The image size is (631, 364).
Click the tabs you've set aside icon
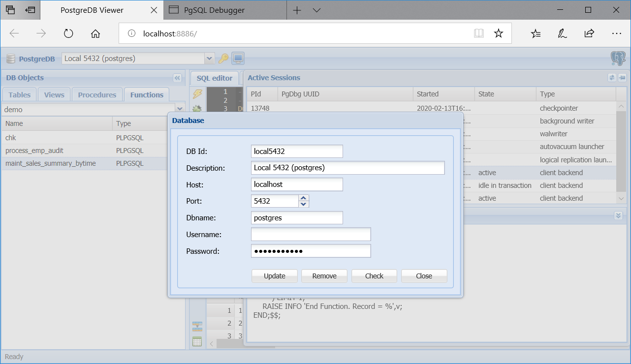(10, 10)
